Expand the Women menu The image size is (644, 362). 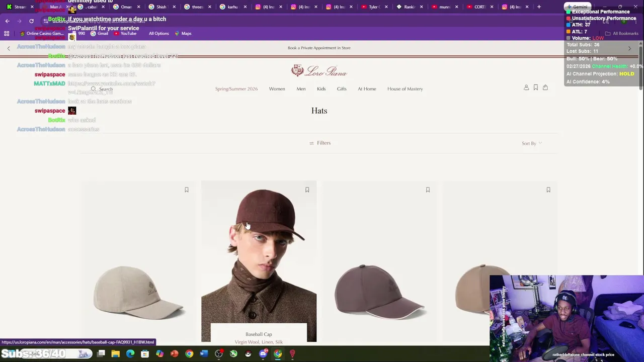[277, 89]
